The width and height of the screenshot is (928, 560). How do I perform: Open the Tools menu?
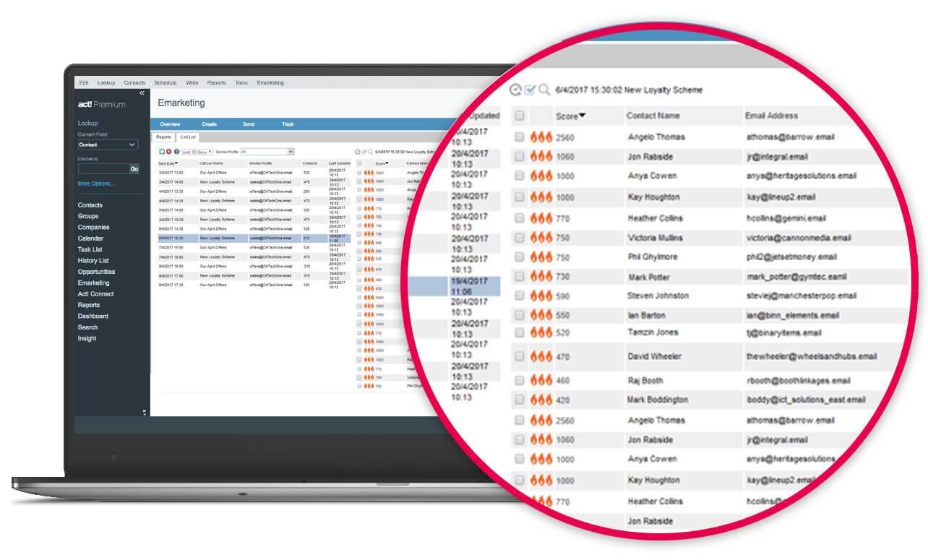[241, 83]
